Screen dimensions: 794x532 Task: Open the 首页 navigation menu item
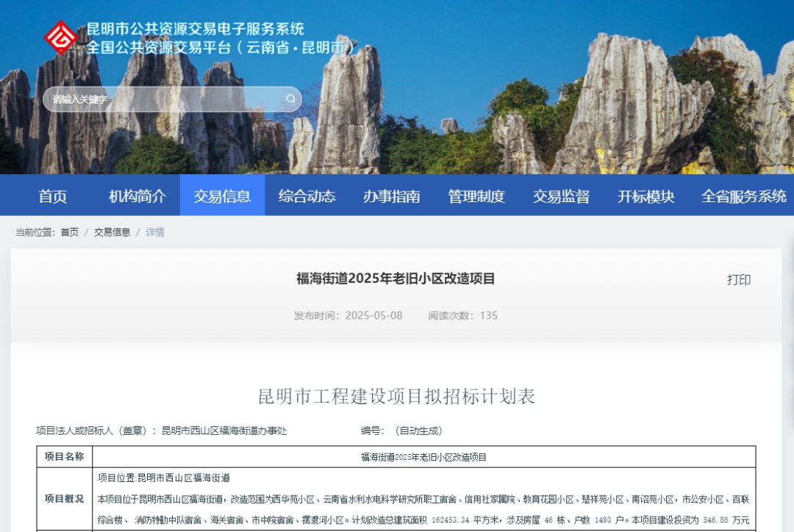tap(51, 195)
